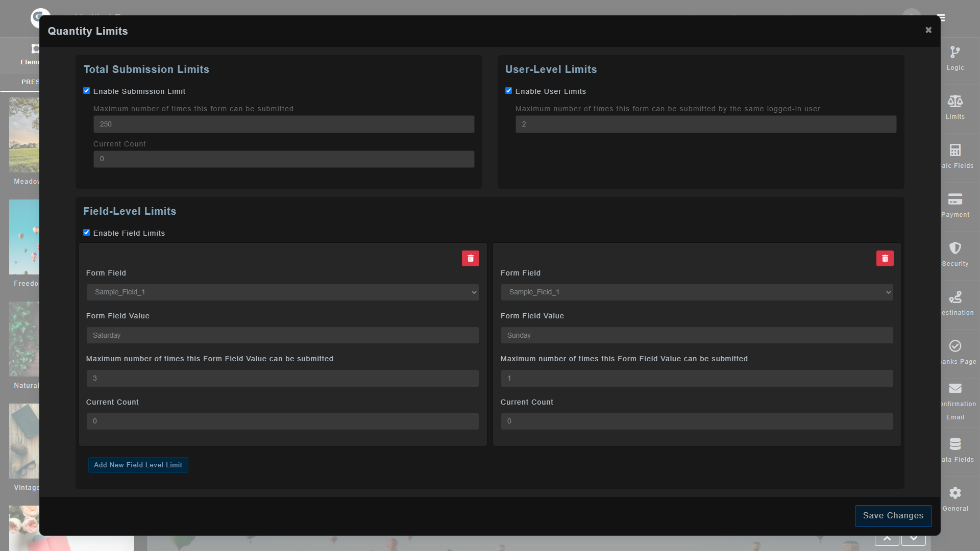Image resolution: width=980 pixels, height=551 pixels.
Task: Expand Form Field dropdown for Saturday limit
Action: (x=282, y=292)
